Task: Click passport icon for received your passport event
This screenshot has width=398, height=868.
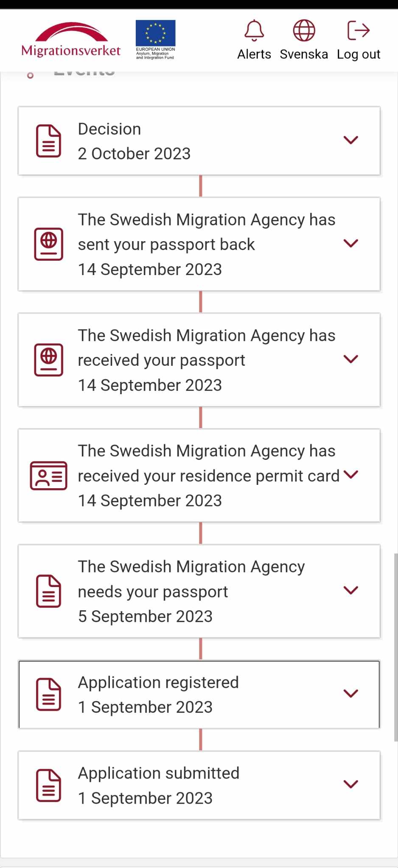Action: tap(49, 360)
